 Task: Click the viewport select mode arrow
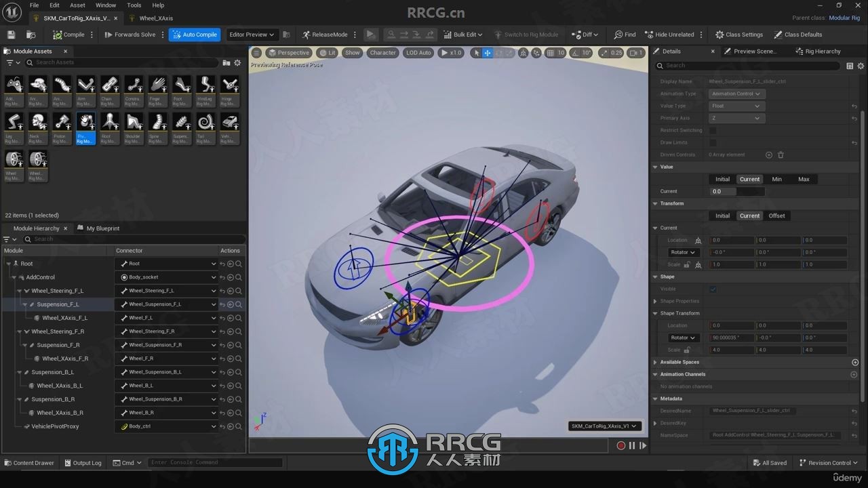(x=477, y=53)
